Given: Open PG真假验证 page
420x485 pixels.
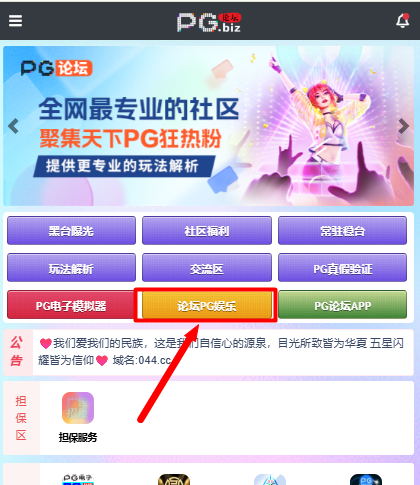Looking at the screenshot, I should (342, 268).
